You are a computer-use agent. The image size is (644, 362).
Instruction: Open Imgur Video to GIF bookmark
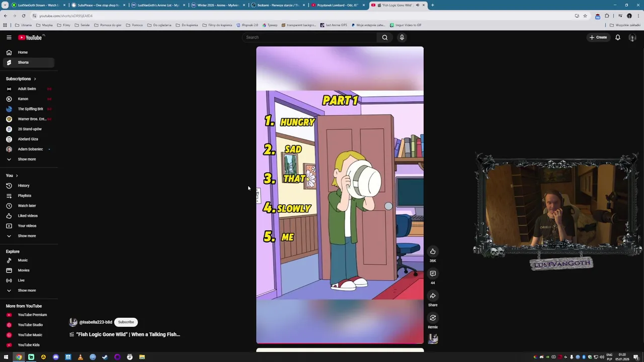point(405,25)
